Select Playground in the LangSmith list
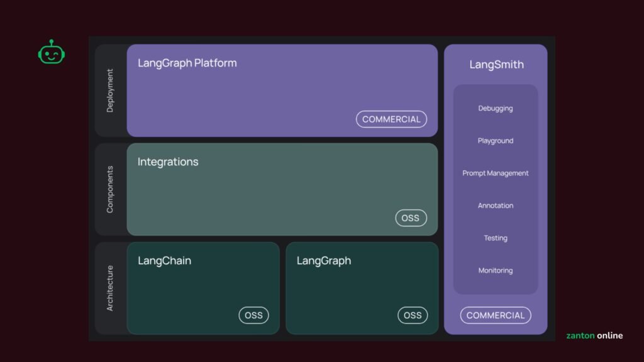Image resolution: width=644 pixels, height=362 pixels. pyautogui.click(x=496, y=141)
